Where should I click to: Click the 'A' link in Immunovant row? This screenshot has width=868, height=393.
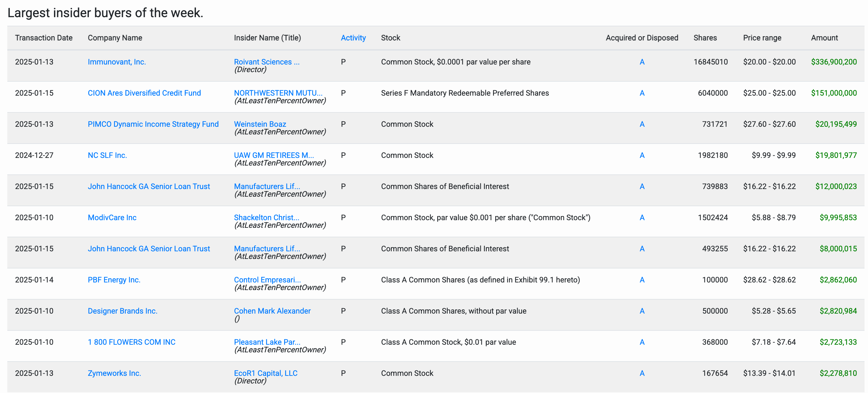pos(642,62)
